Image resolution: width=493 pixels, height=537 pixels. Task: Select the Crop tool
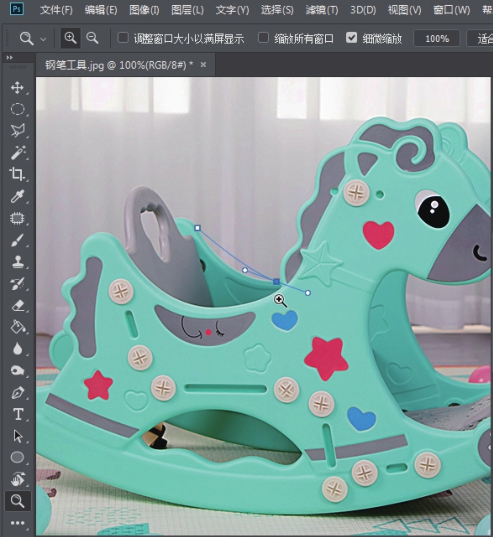click(17, 174)
